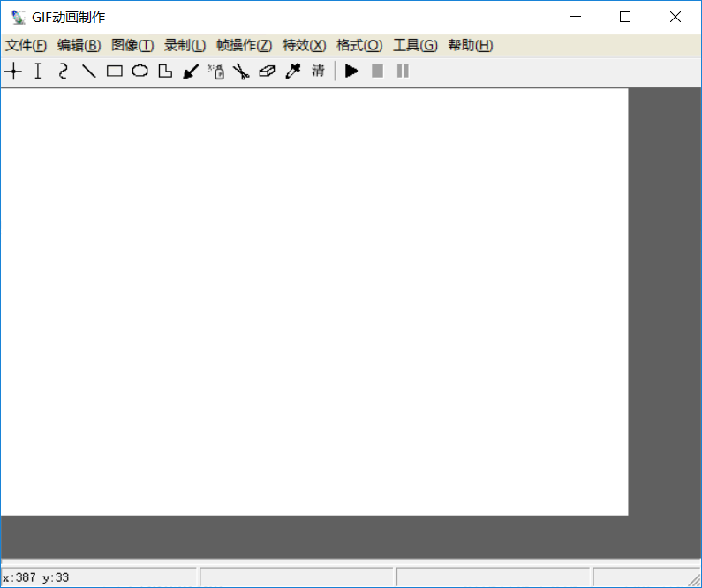Click the 清 clear canvas button
This screenshot has width=702, height=588.
tap(318, 72)
